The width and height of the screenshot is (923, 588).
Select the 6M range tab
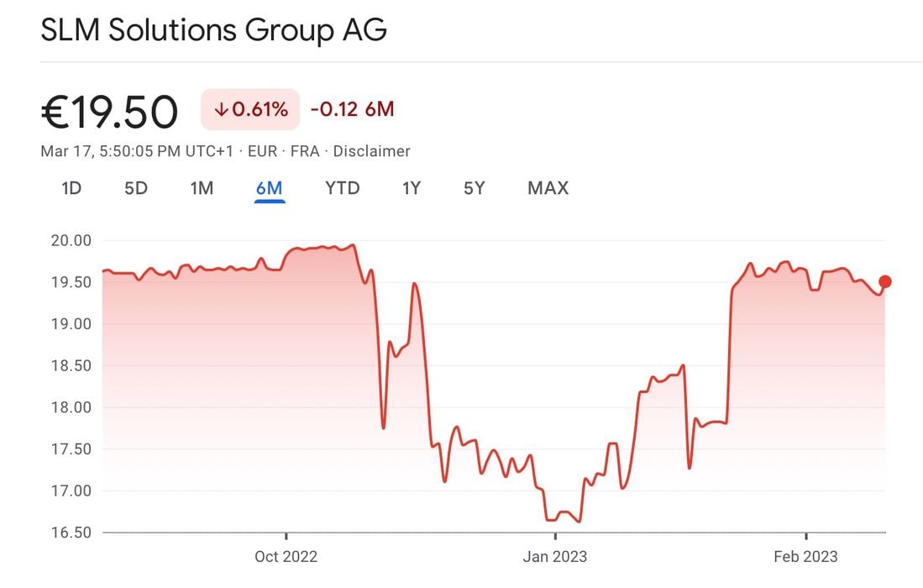[269, 188]
